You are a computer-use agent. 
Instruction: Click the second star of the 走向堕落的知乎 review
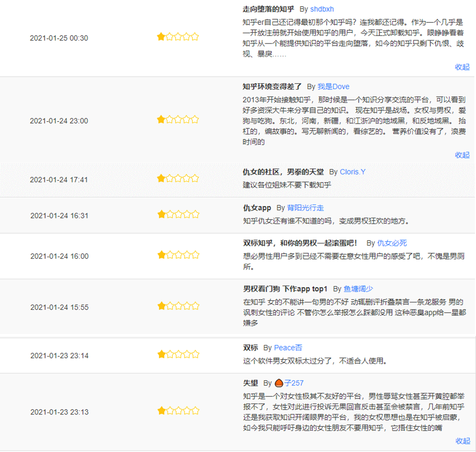(x=170, y=37)
